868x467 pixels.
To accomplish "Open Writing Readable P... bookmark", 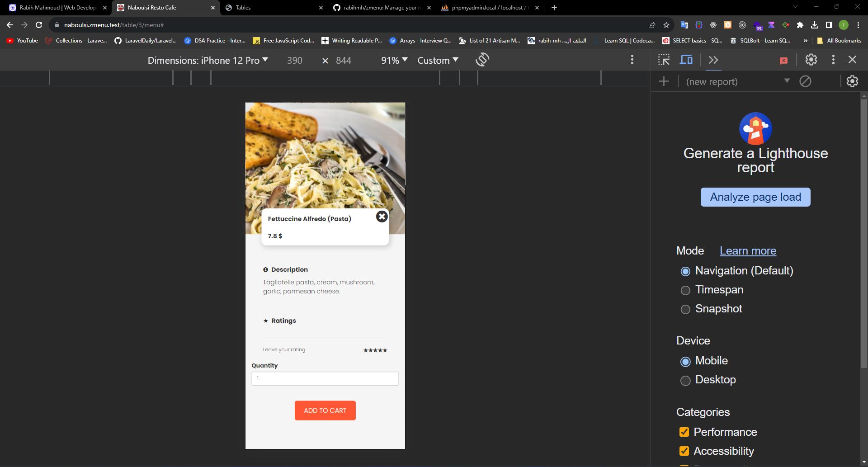I will pos(352,41).
